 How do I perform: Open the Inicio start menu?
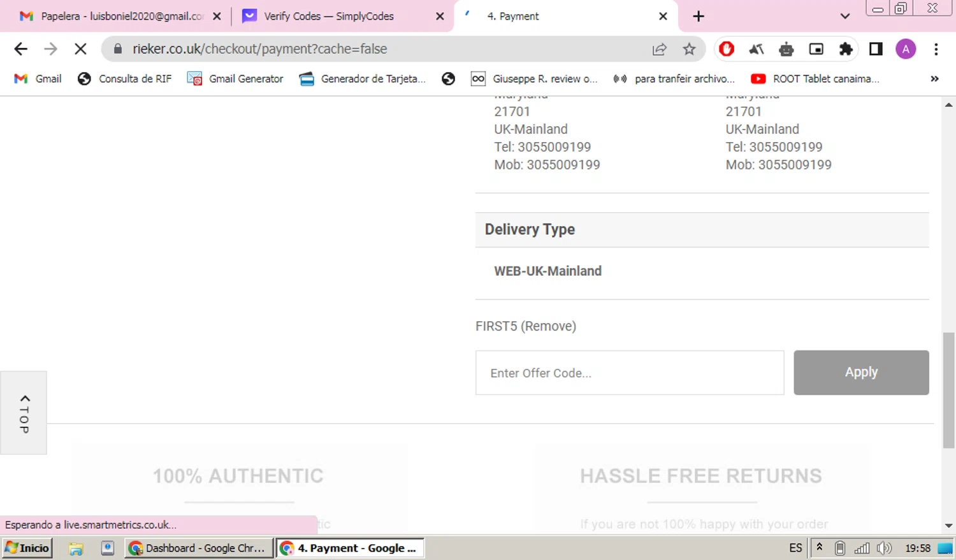[27, 548]
